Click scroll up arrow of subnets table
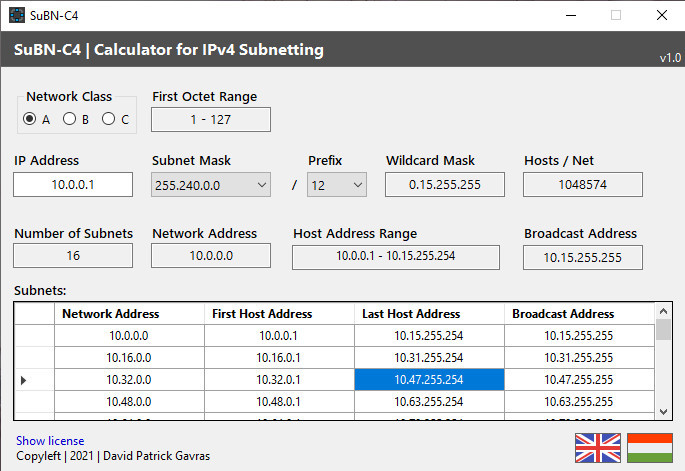 pyautogui.click(x=663, y=311)
